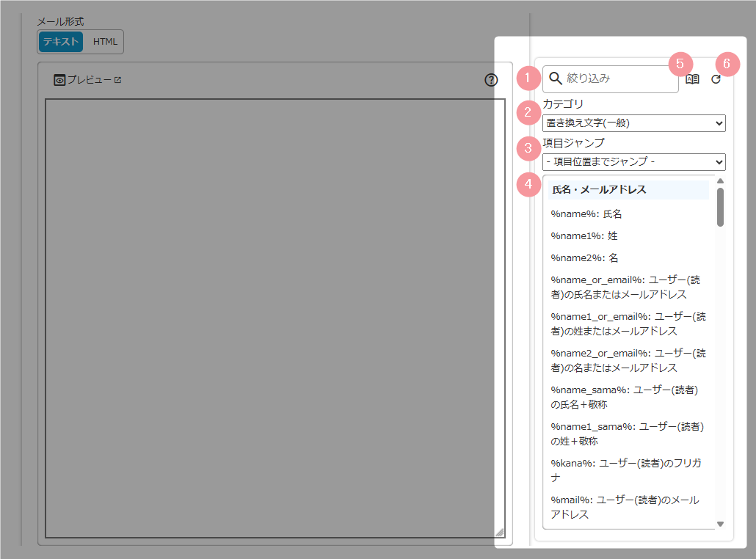Click the book manual icon
This screenshot has width=756, height=559.
(x=692, y=79)
